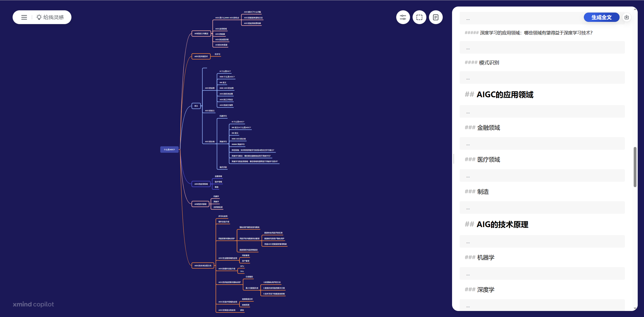Click the ## AIGC的应用领域 outline heading
The image size is (644, 317).
click(x=505, y=95)
